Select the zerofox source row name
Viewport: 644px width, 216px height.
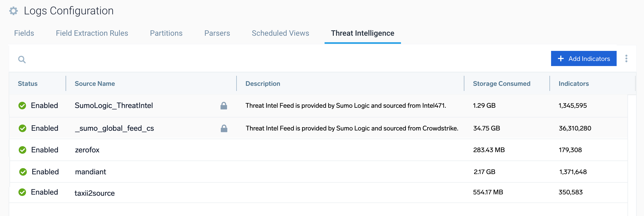tap(87, 150)
